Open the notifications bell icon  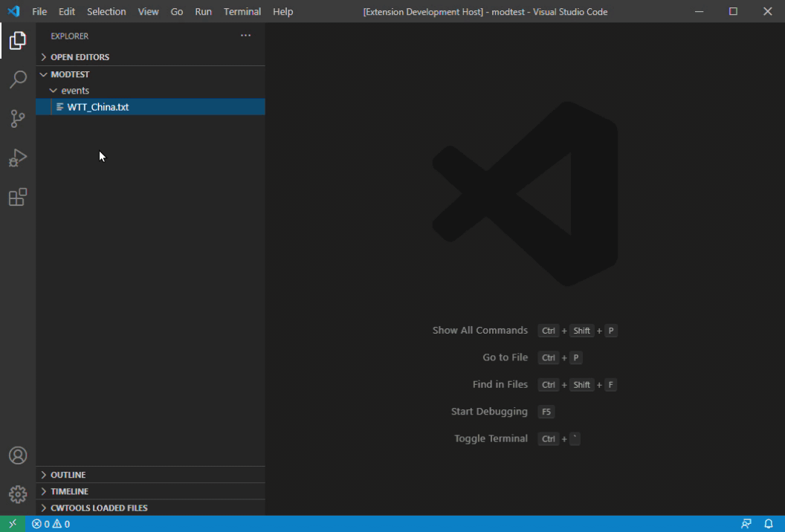pyautogui.click(x=769, y=524)
